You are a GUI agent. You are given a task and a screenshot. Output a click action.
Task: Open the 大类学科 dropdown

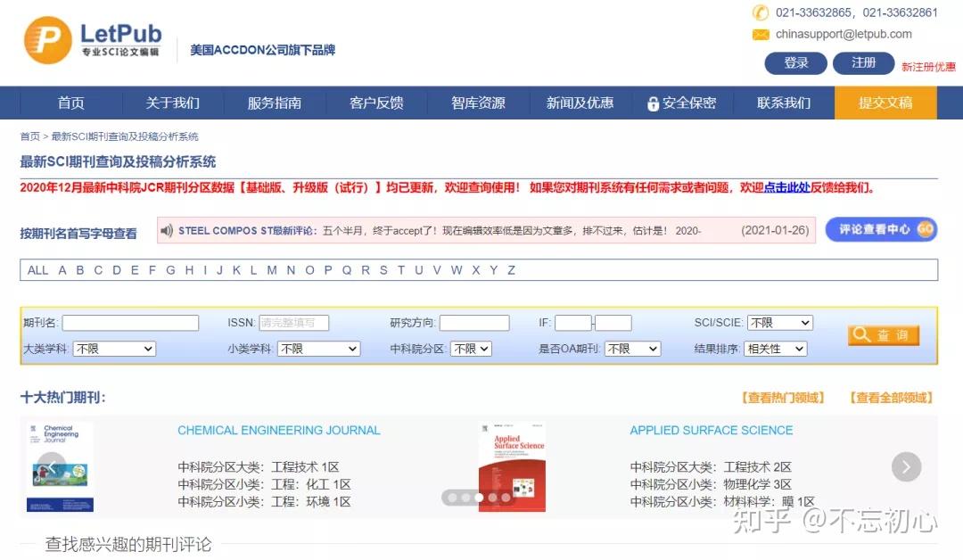click(114, 349)
